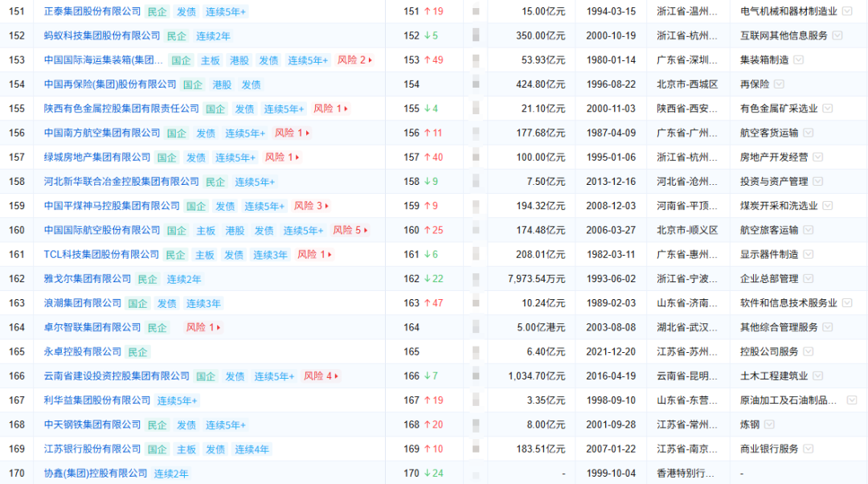Click the 连续5年+ tag on 利华益集团 row

177,400
